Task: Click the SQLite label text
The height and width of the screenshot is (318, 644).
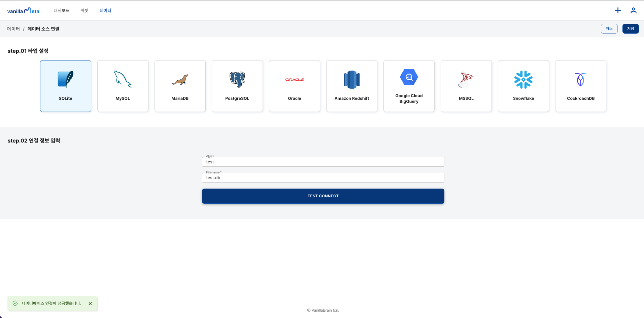Action: click(x=66, y=98)
